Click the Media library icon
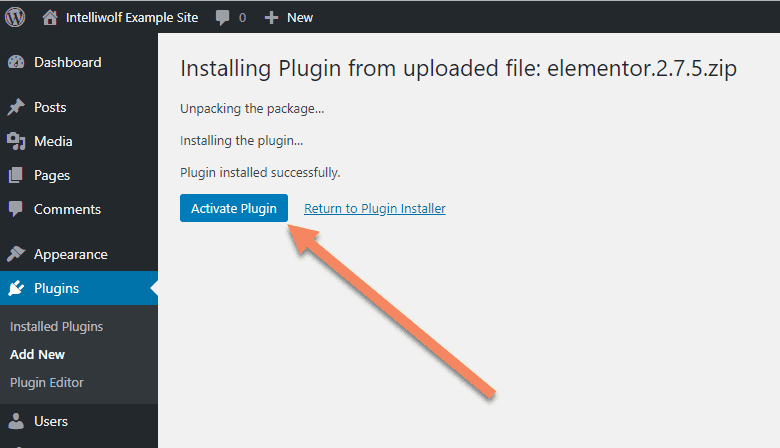The width and height of the screenshot is (780, 448). [x=16, y=141]
